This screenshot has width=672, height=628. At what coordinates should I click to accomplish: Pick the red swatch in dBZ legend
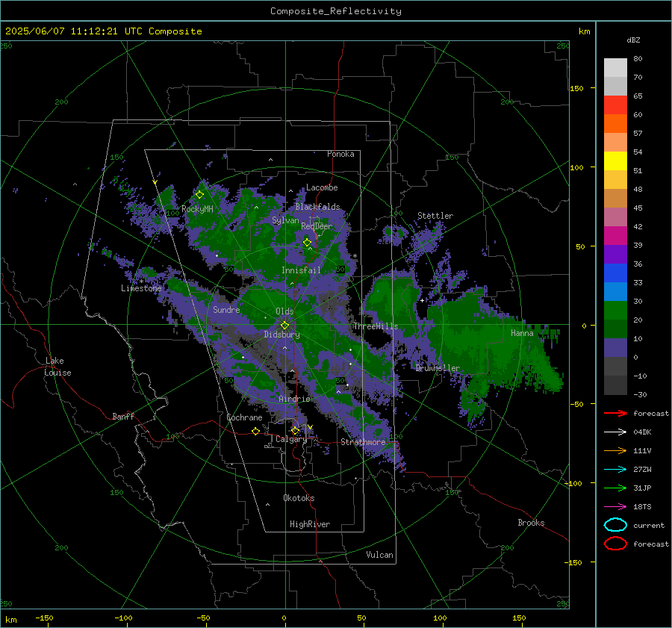pos(615,105)
